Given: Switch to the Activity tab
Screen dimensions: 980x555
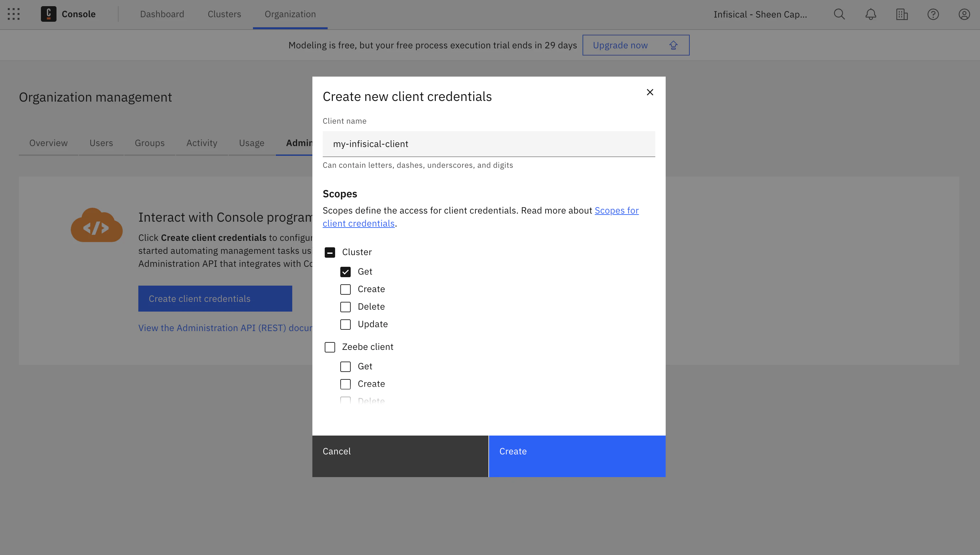Looking at the screenshot, I should (202, 143).
